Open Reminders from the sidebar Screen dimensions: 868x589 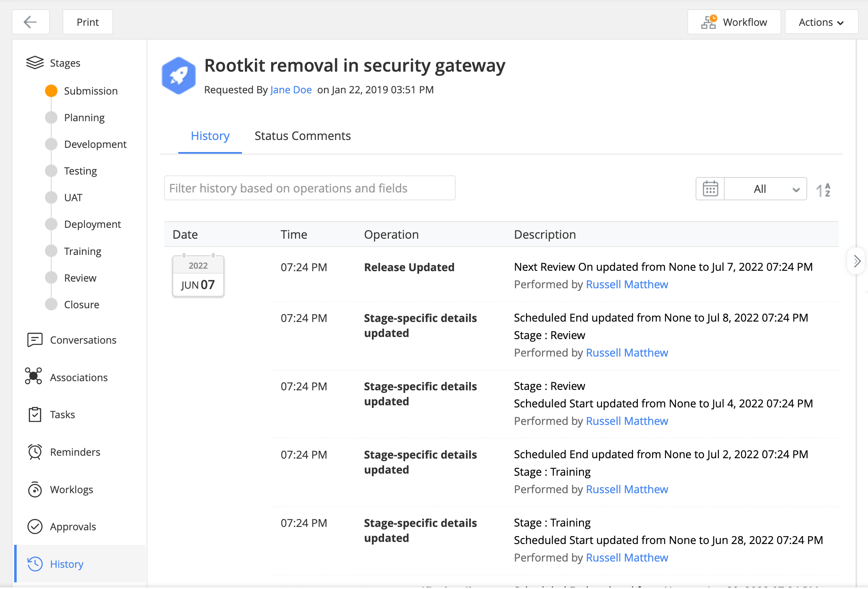[x=75, y=452]
